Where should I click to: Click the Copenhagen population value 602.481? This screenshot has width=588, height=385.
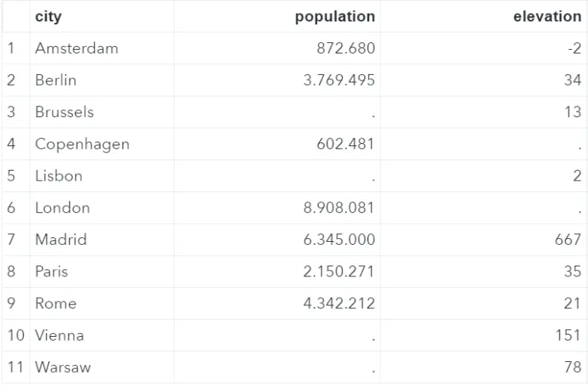[345, 144]
